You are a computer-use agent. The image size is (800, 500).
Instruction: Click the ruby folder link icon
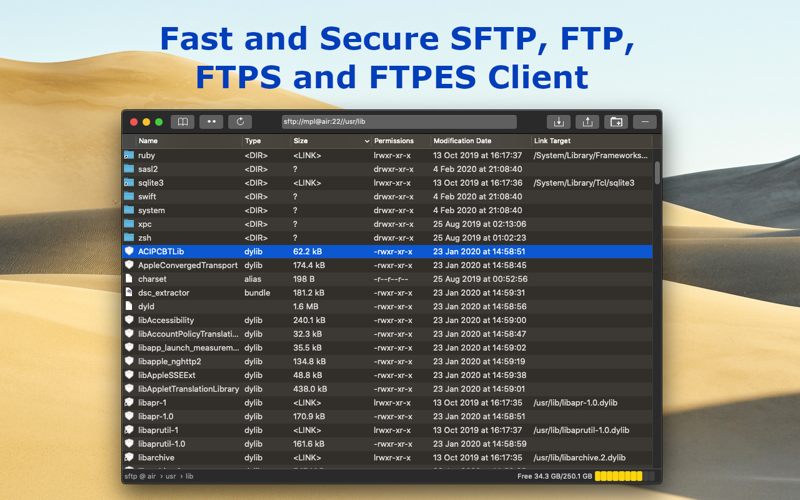pyautogui.click(x=129, y=155)
